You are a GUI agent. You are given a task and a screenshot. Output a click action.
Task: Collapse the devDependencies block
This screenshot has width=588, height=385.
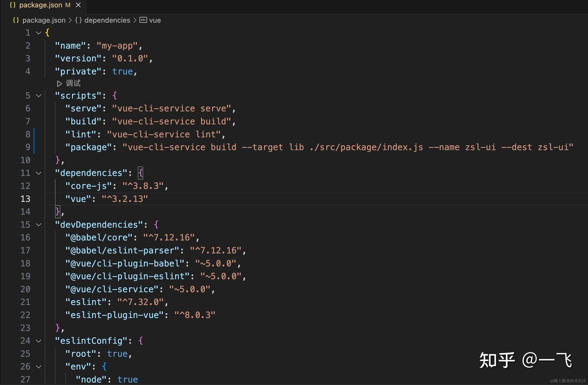(39, 225)
